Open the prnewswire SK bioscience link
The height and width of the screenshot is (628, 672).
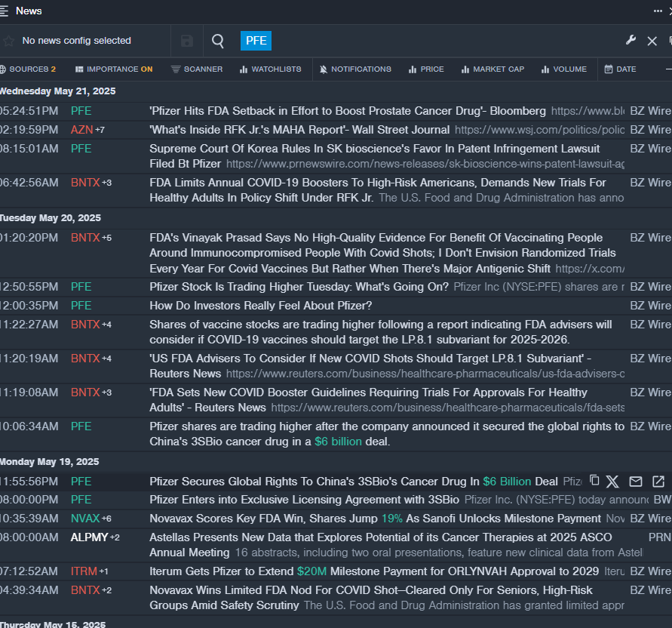[425, 164]
